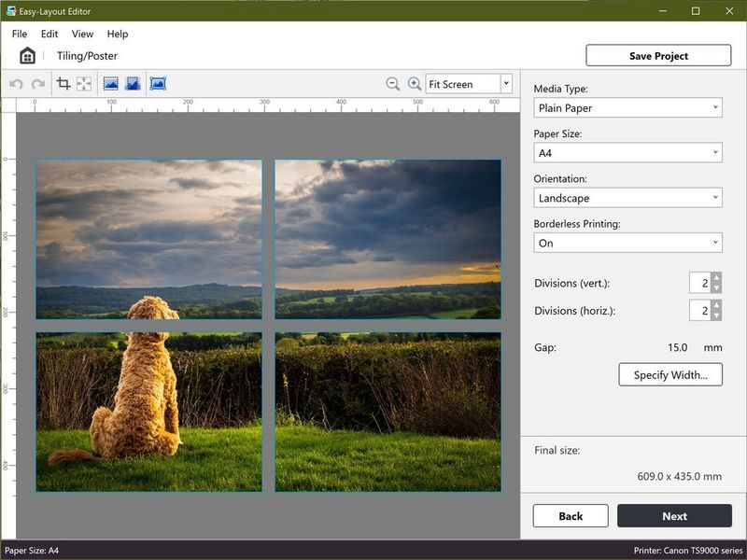Click the Redo arrow icon
The width and height of the screenshot is (747, 560).
(x=38, y=83)
